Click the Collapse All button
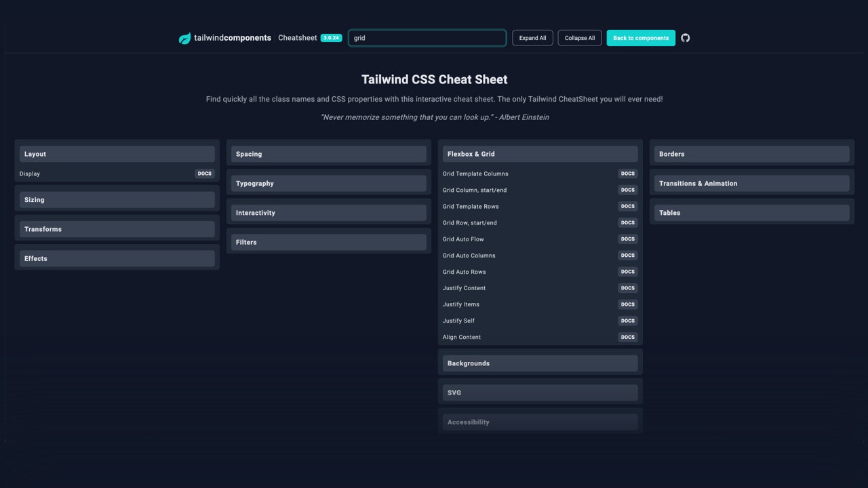The width and height of the screenshot is (868, 488). tap(580, 38)
